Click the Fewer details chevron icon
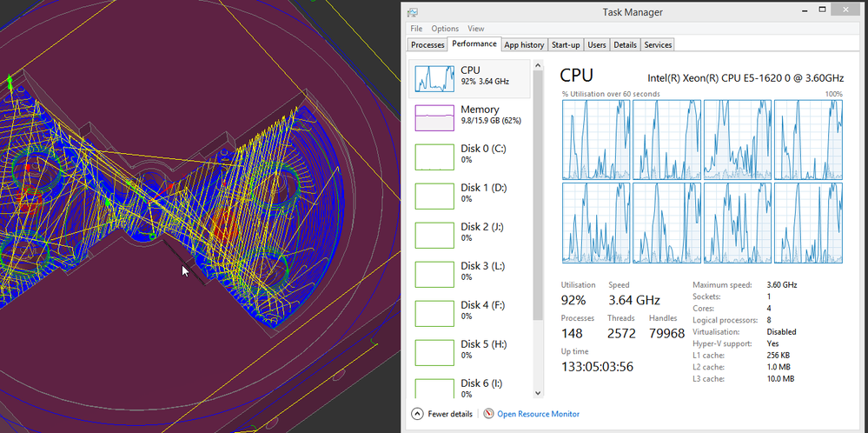The width and height of the screenshot is (868, 433). coord(417,414)
